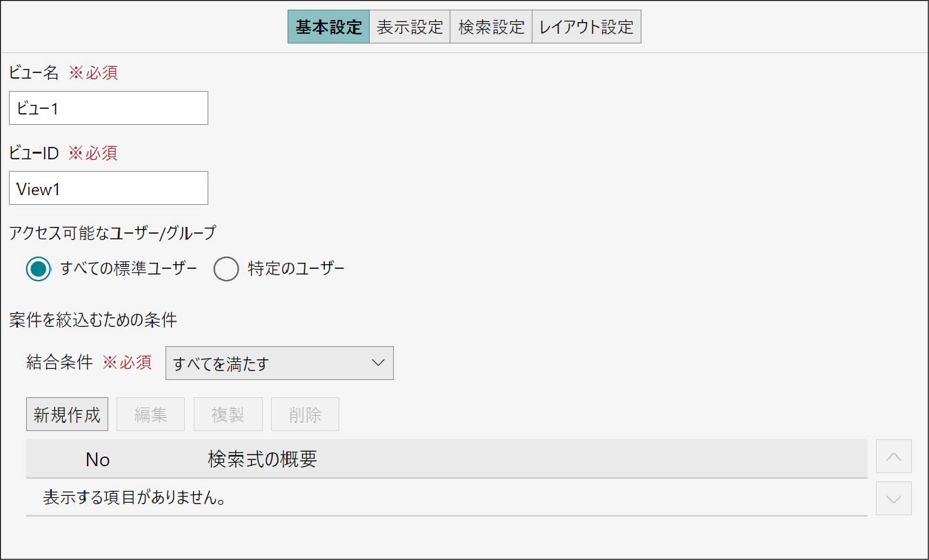929x560 pixels.
Task: Move the selected condition up with the arrow
Action: [893, 457]
